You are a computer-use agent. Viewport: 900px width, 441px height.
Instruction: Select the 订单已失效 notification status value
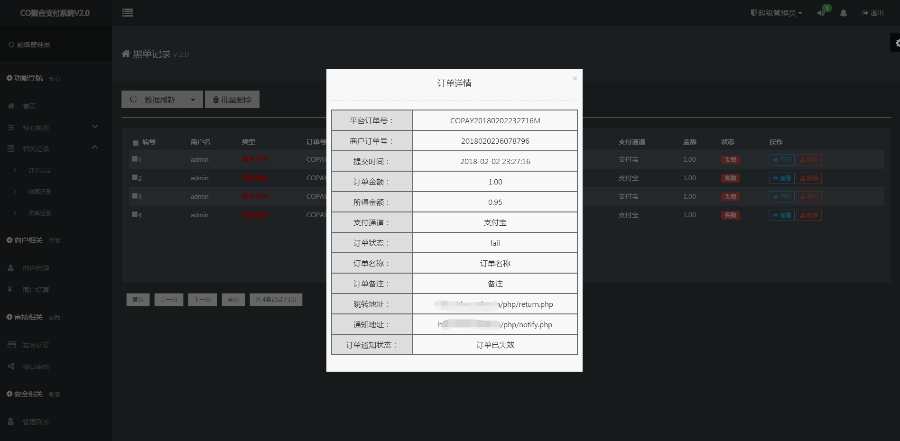[x=495, y=345]
